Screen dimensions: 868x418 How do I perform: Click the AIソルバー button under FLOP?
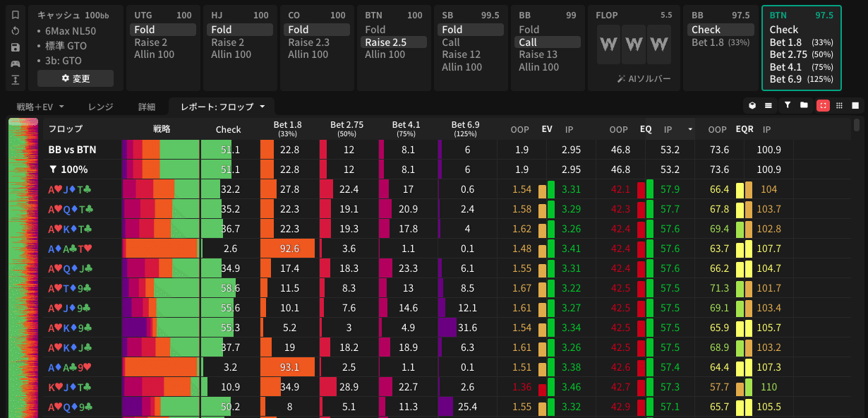(643, 78)
